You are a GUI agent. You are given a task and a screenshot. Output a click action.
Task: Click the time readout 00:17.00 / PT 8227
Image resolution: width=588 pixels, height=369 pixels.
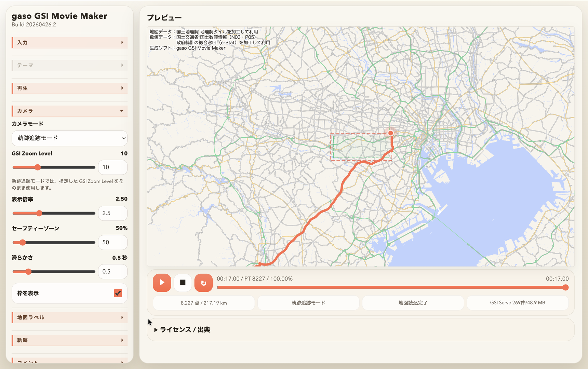(255, 279)
